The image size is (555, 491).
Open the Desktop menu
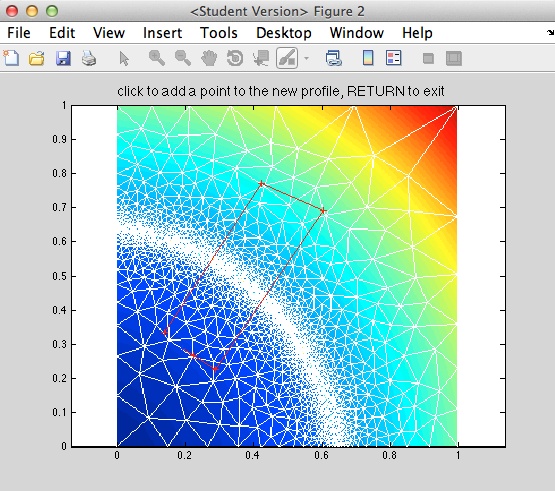(x=284, y=33)
